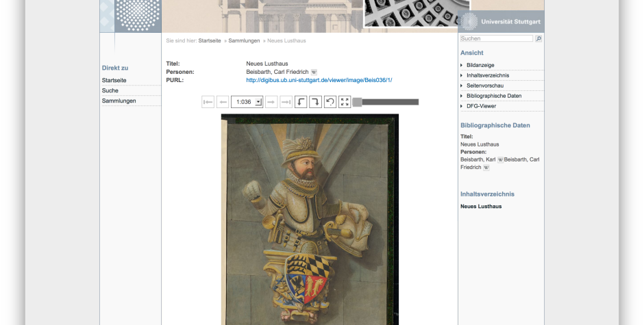Click the Universität Stuttgart logo
644x325 pixels.
(501, 21)
